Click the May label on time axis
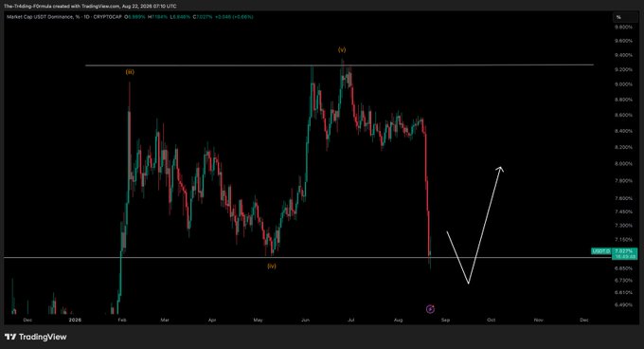The width and height of the screenshot is (644, 349). [258, 320]
